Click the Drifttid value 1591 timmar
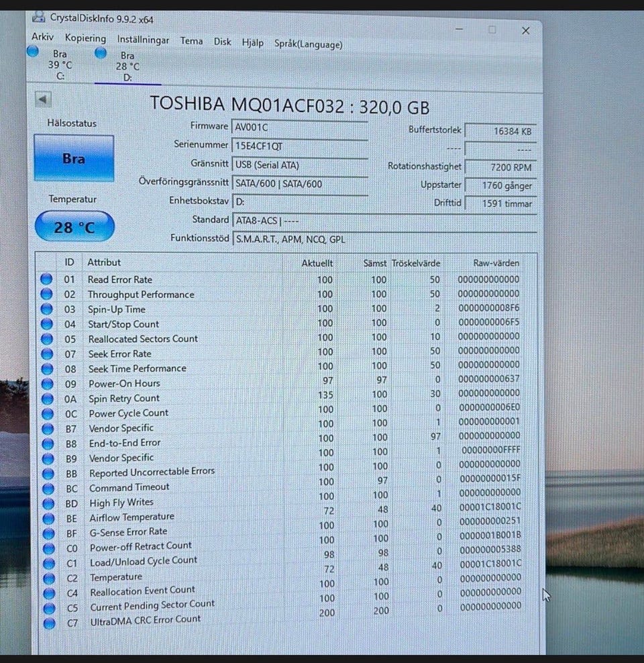644x663 pixels. point(500,203)
